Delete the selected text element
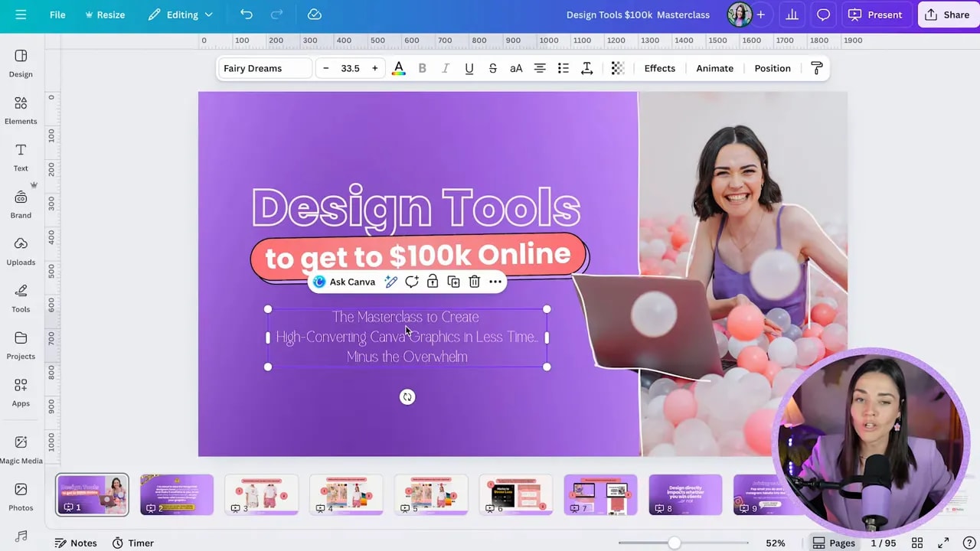This screenshot has width=980, height=551. pyautogui.click(x=474, y=282)
